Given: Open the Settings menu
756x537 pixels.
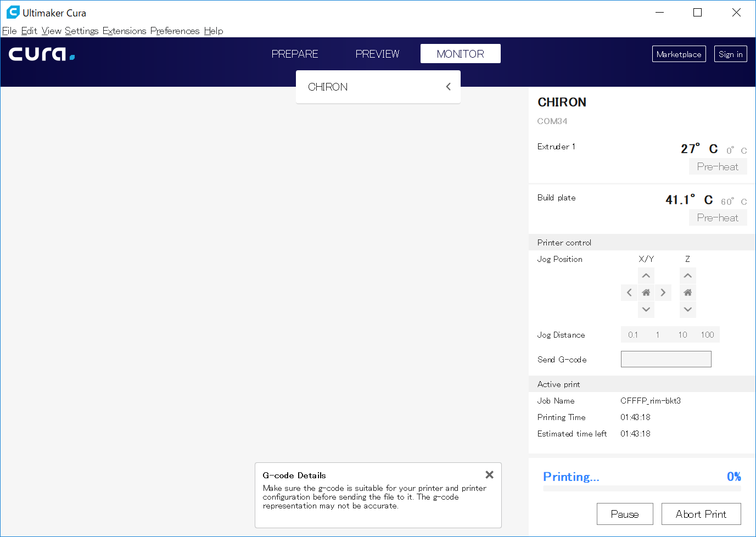Looking at the screenshot, I should tap(82, 31).
